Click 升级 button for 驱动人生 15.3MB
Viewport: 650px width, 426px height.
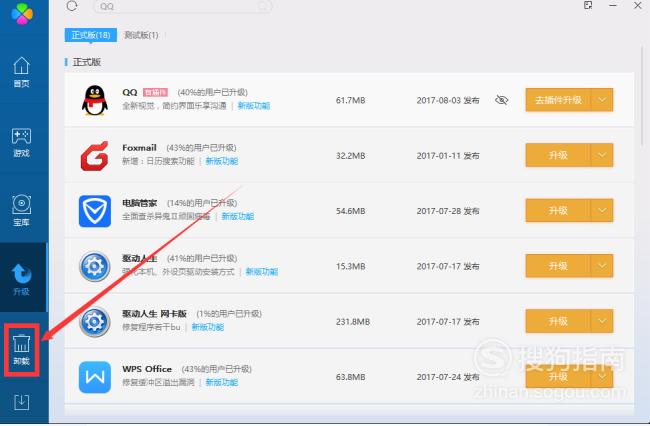(x=558, y=266)
